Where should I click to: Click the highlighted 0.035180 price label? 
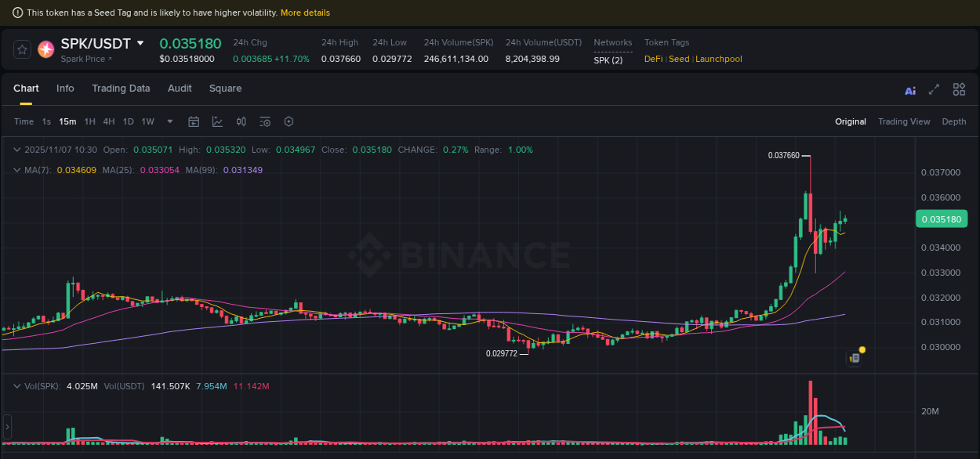point(942,219)
